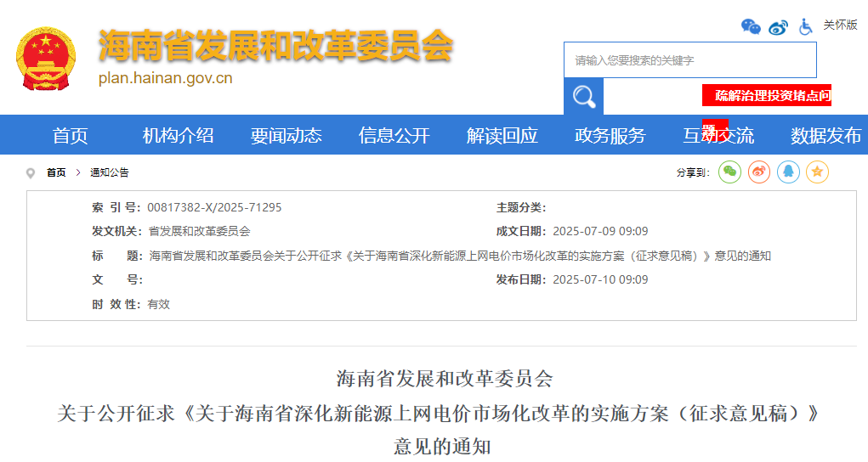Open the Weibo icon in top header
Image resolution: width=868 pixels, height=462 pixels.
(778, 26)
